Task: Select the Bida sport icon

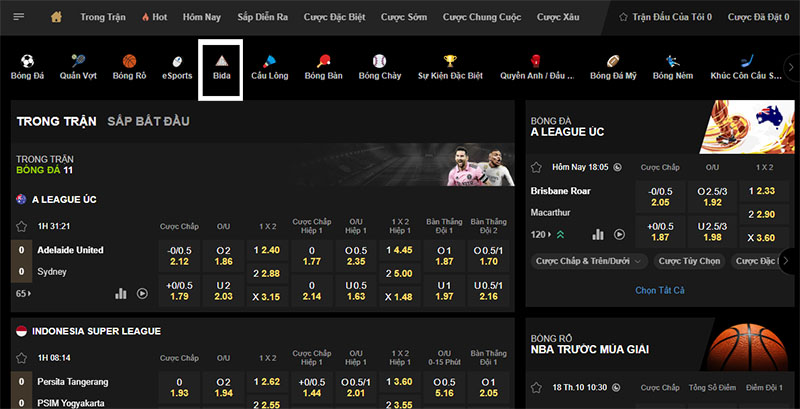Action: pyautogui.click(x=221, y=67)
